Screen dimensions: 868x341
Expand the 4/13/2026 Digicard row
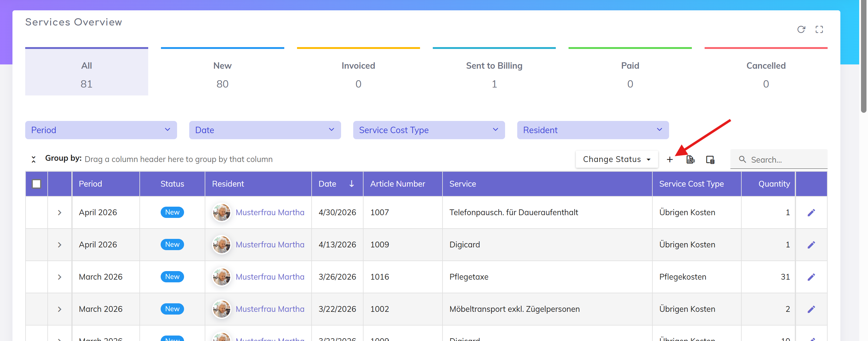(60, 245)
